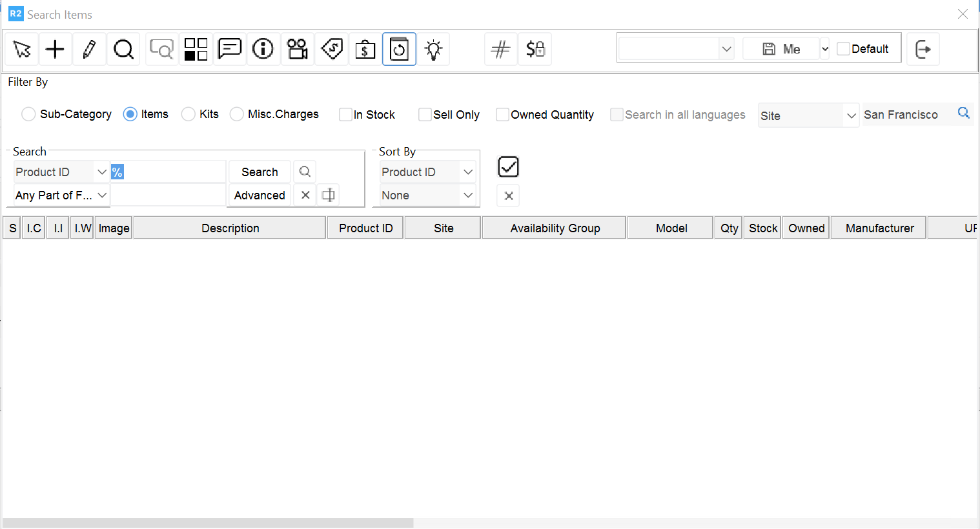Click the column layout icon beside Advanced
The width and height of the screenshot is (980, 529).
(328, 195)
